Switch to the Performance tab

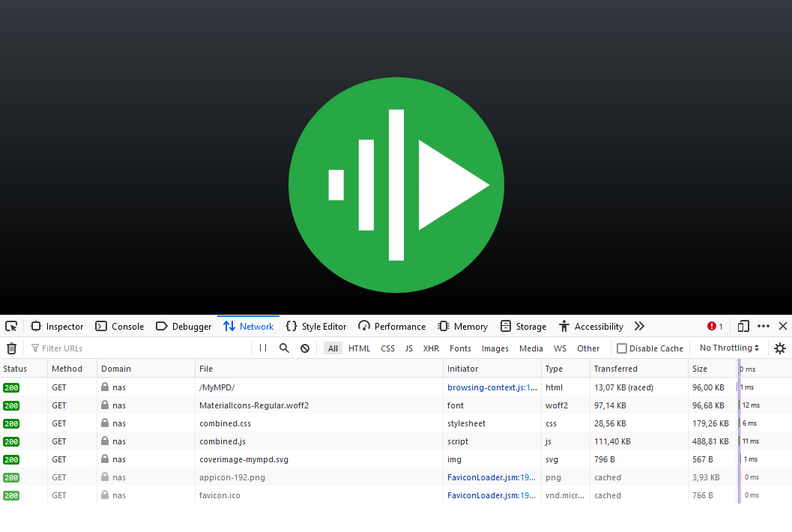(392, 327)
